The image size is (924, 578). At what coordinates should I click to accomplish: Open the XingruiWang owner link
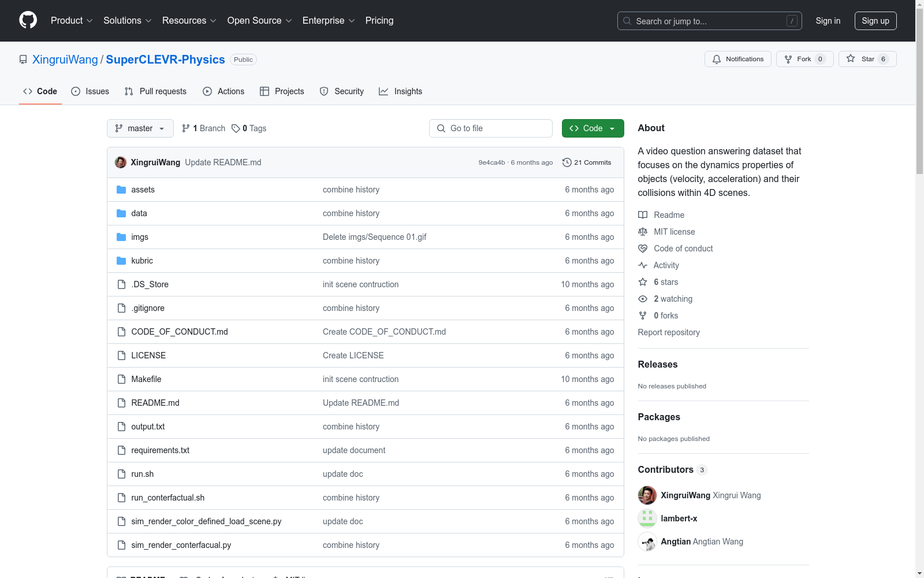(65, 60)
